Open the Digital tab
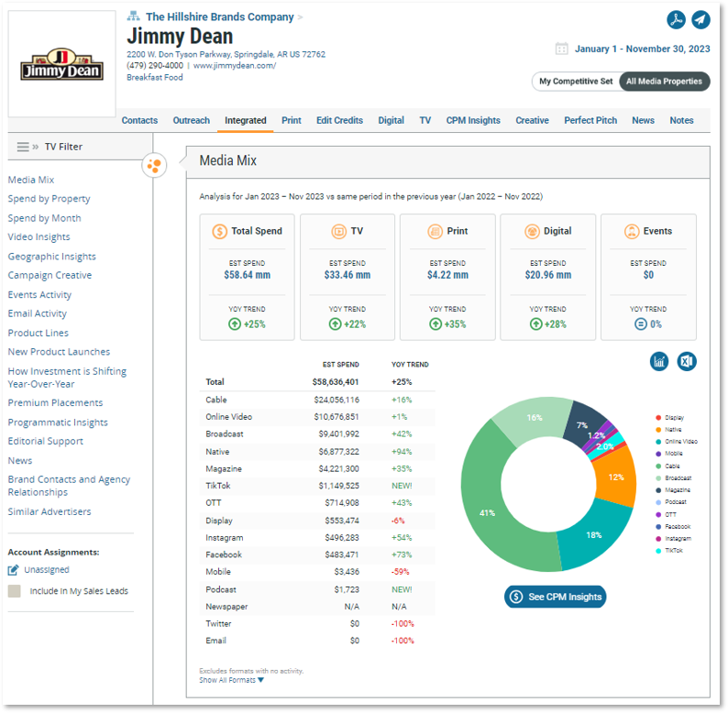Screen dimensions: 728x713 tap(391, 120)
